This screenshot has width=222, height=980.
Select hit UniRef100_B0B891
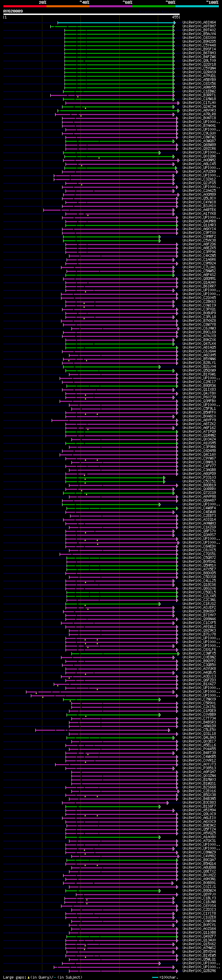pos(199,883)
